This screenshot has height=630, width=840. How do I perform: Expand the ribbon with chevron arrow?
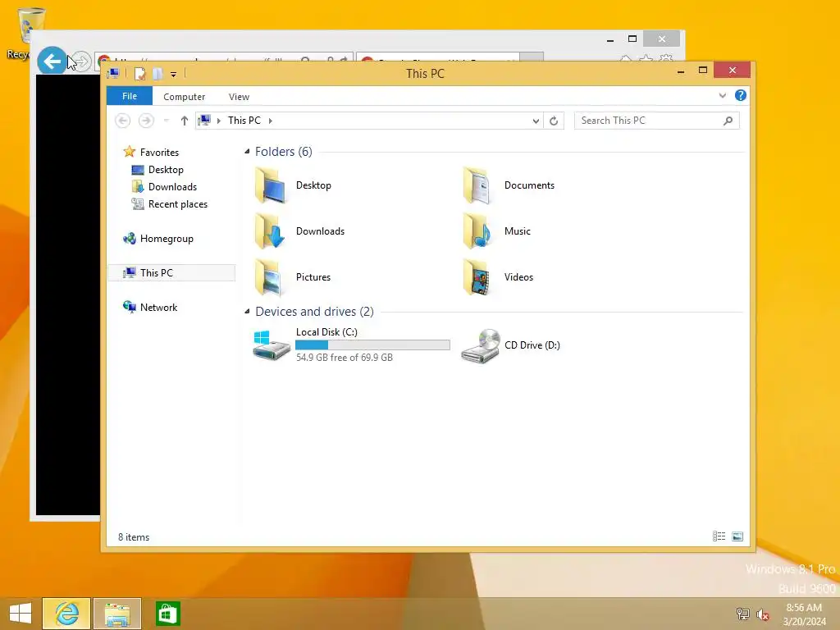click(x=722, y=96)
